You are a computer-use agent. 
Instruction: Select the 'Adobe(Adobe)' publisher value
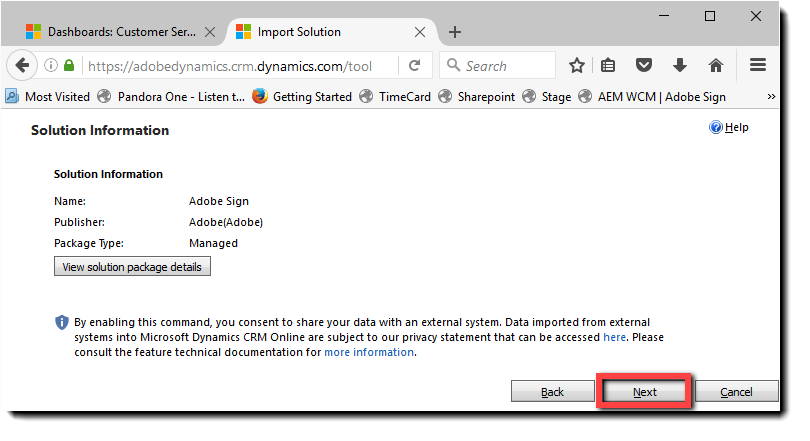coord(226,222)
